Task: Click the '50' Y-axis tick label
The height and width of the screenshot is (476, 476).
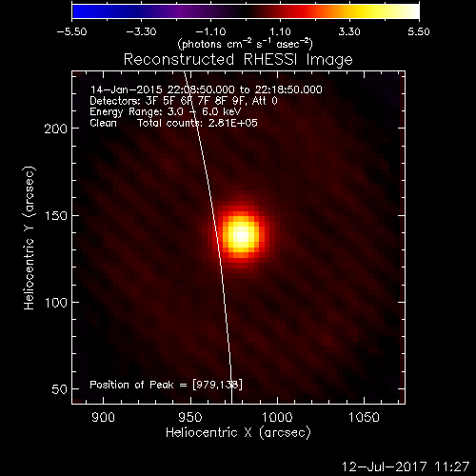Action: tap(60, 389)
